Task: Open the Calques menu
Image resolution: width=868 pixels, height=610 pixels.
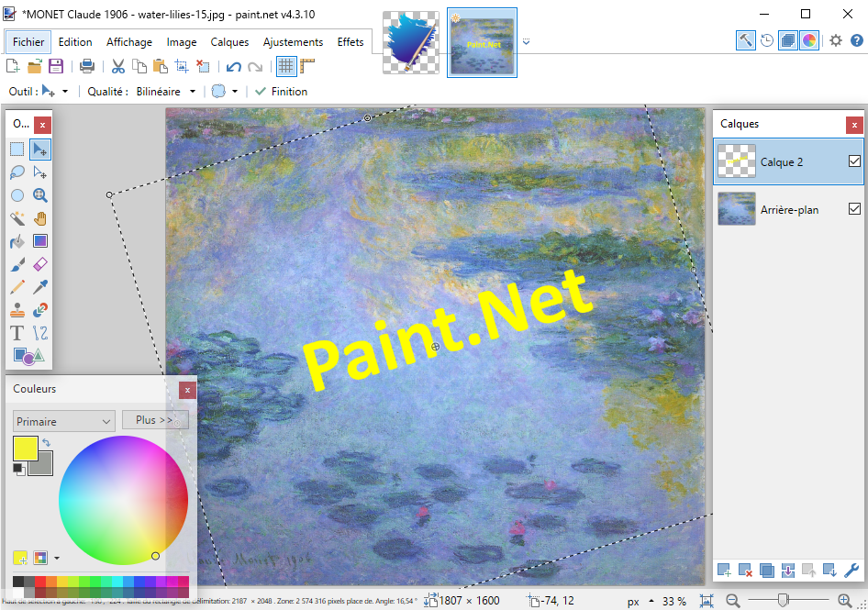Action: pyautogui.click(x=229, y=42)
